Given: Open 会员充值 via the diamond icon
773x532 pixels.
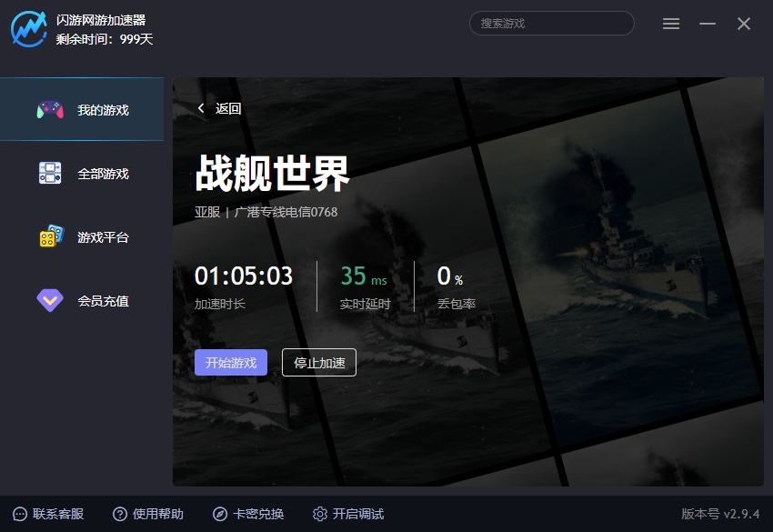Looking at the screenshot, I should (x=52, y=300).
